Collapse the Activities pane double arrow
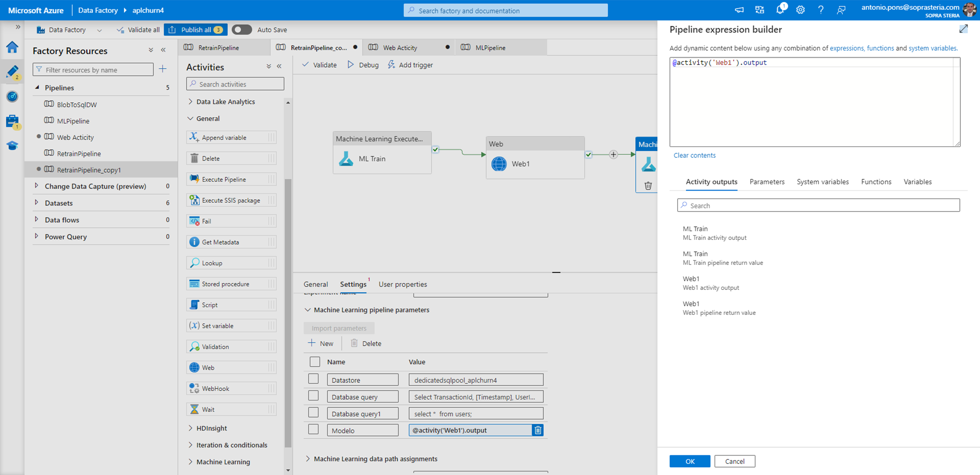The width and height of the screenshot is (980, 475). point(279,67)
